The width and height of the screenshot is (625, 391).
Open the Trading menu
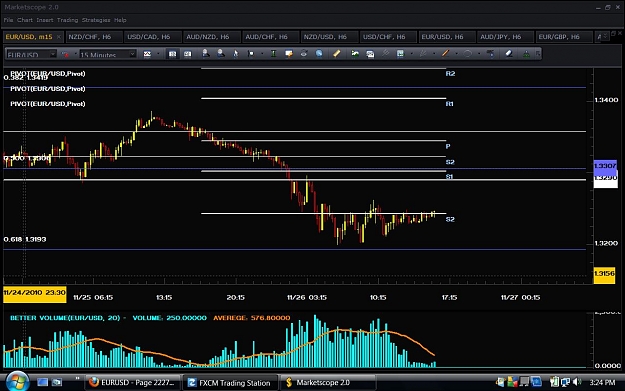click(x=67, y=20)
